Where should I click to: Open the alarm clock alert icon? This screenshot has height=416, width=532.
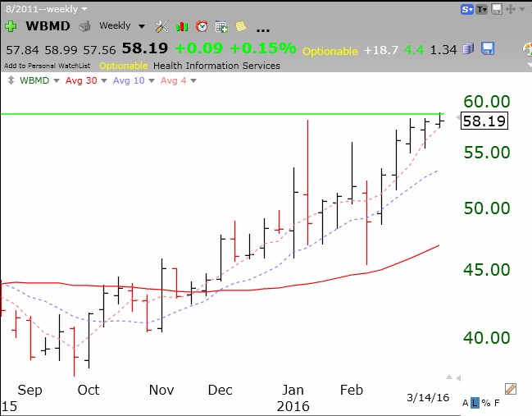coord(202,26)
